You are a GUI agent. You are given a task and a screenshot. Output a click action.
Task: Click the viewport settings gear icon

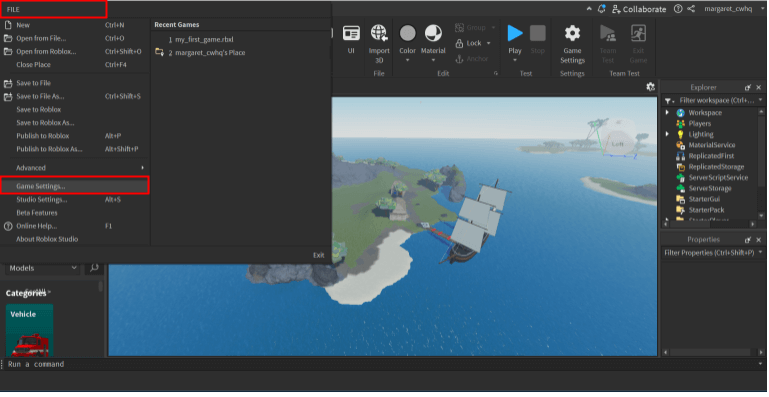[x=650, y=87]
